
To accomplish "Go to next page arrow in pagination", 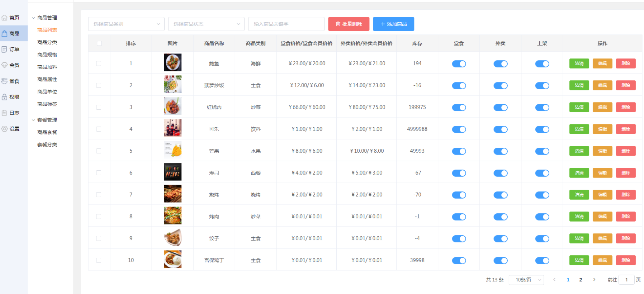I will tap(594, 280).
